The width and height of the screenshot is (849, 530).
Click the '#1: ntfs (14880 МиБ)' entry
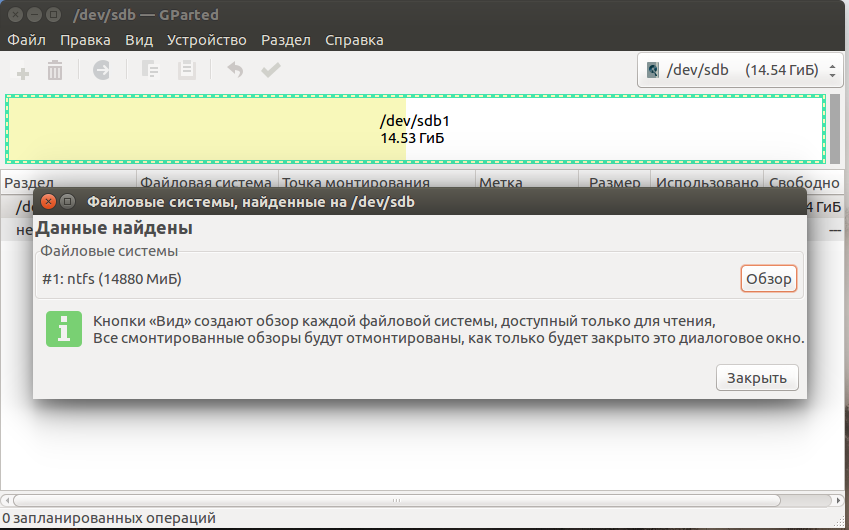112,279
